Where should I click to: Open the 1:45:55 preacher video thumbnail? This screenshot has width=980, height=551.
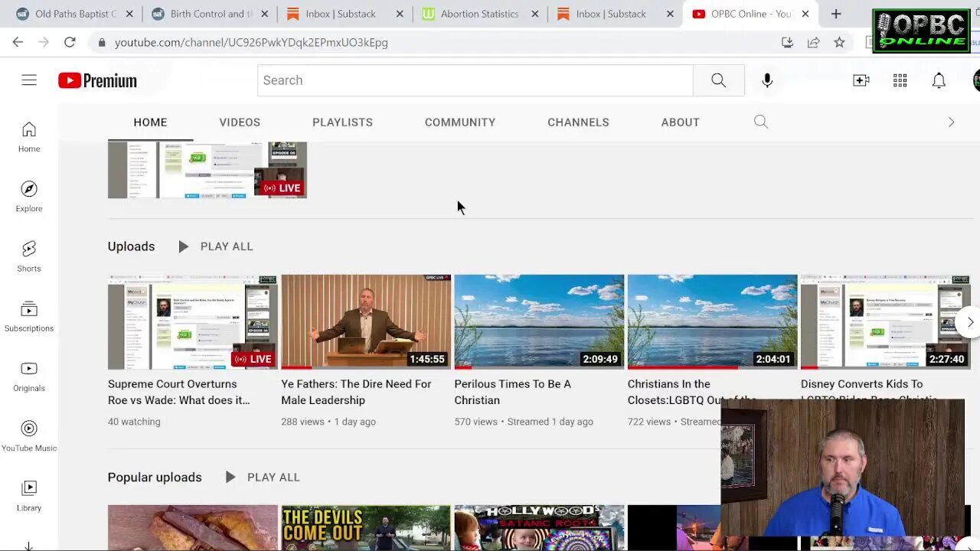click(366, 322)
